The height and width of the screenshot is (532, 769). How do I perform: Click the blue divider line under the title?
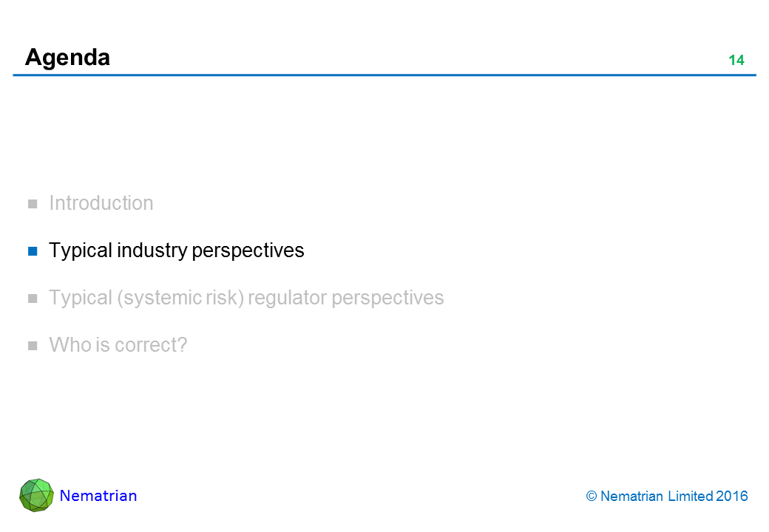click(384, 75)
